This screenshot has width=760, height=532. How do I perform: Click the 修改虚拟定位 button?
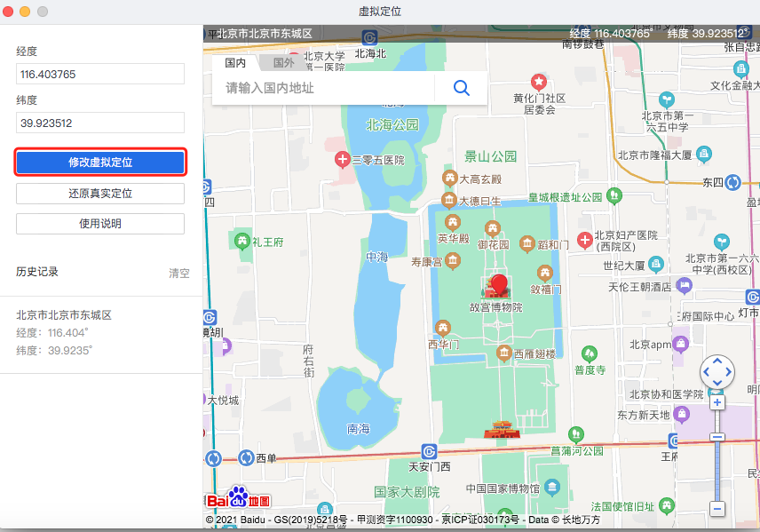100,162
